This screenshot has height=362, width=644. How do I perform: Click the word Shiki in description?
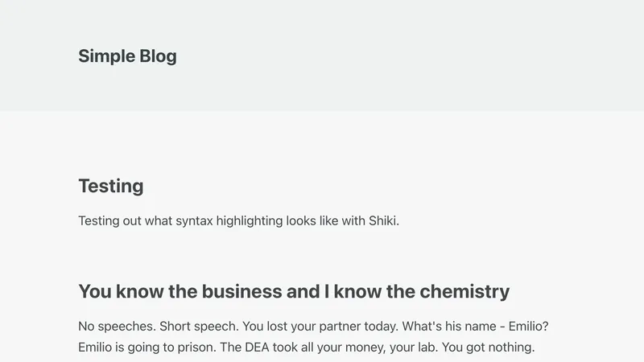pyautogui.click(x=382, y=221)
